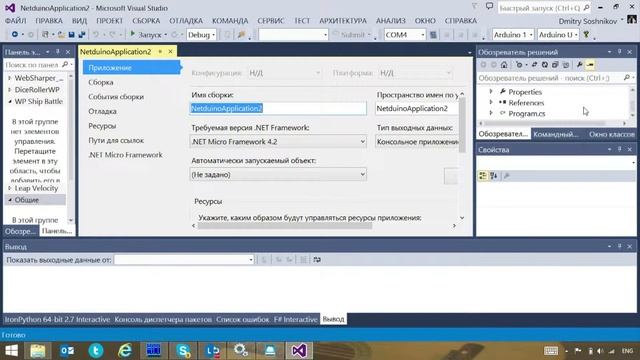The height and width of the screenshot is (360, 640).
Task: Open Properties wrench icon in Solution Explorer
Action: pyautogui.click(x=580, y=65)
